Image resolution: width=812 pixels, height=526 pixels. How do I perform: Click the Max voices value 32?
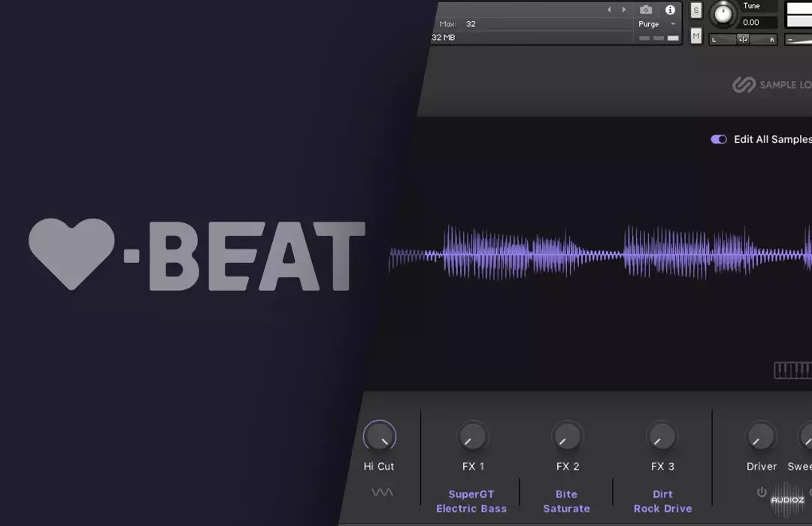pyautogui.click(x=470, y=24)
